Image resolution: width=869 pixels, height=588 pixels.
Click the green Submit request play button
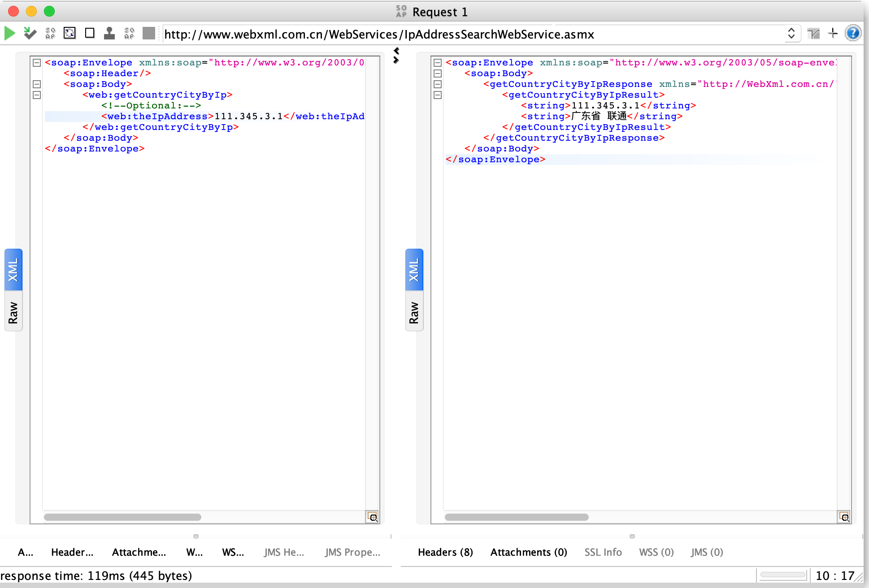pos(9,34)
